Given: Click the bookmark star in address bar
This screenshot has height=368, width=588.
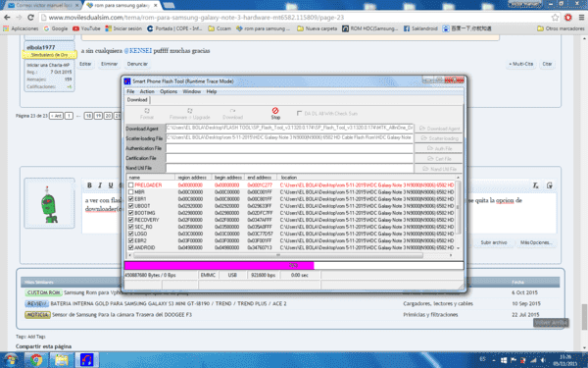Looking at the screenshot, I should (555, 18).
